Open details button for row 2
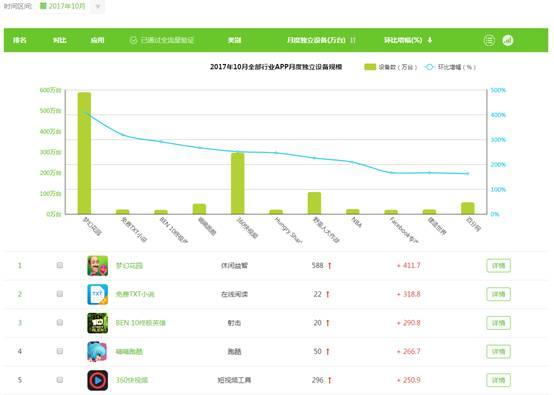This screenshot has height=395, width=554. 499,294
